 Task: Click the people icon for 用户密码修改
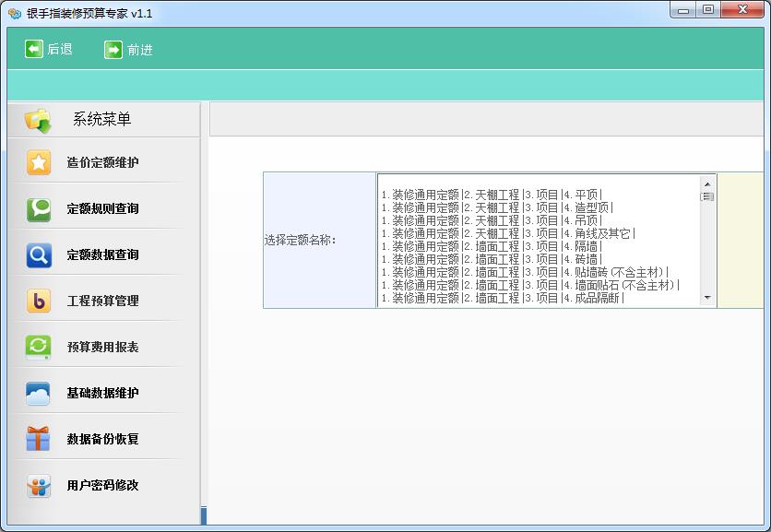pyautogui.click(x=39, y=486)
